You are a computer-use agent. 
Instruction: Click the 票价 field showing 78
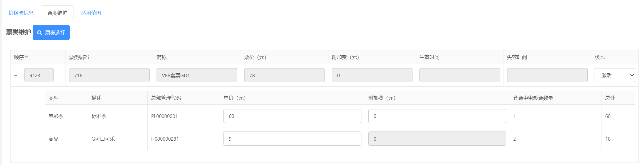tap(285, 75)
